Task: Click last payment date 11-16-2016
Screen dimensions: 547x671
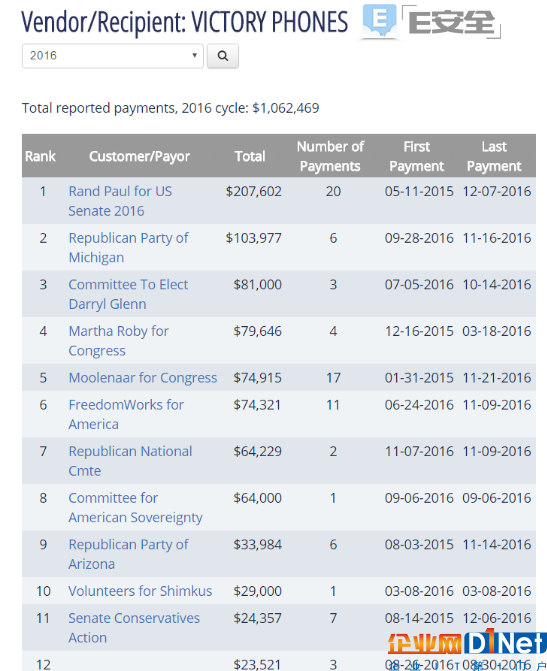Action: point(497,238)
